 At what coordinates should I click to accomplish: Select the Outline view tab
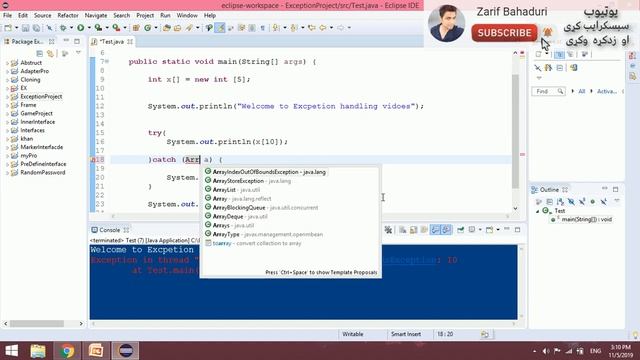[549, 190]
